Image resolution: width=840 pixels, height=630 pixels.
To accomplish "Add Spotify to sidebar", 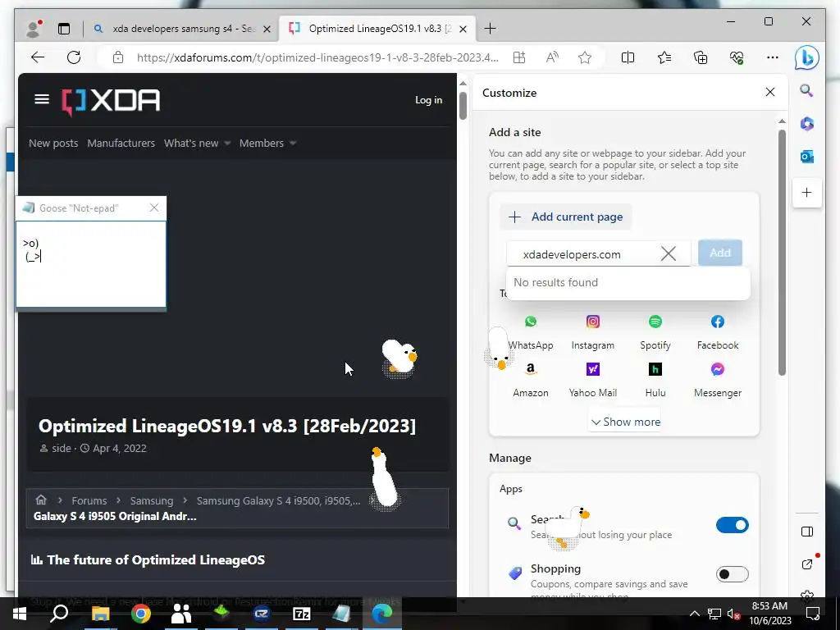I will [x=655, y=331].
